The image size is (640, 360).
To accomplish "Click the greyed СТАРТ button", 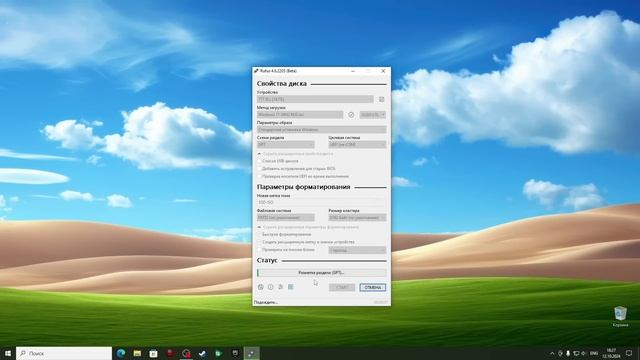I will (342, 287).
